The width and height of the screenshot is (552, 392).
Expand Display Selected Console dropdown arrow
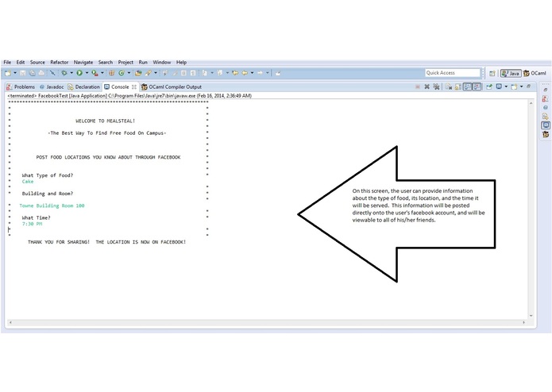pos(506,86)
